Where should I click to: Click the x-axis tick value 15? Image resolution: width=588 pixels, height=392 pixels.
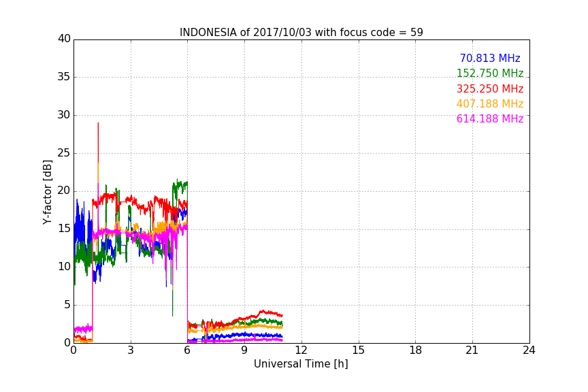(359, 350)
